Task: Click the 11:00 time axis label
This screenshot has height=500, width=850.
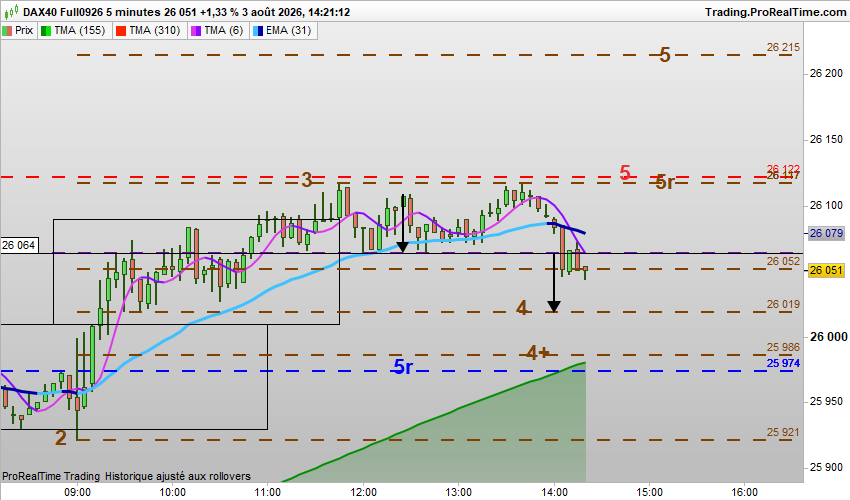Action: click(x=268, y=492)
